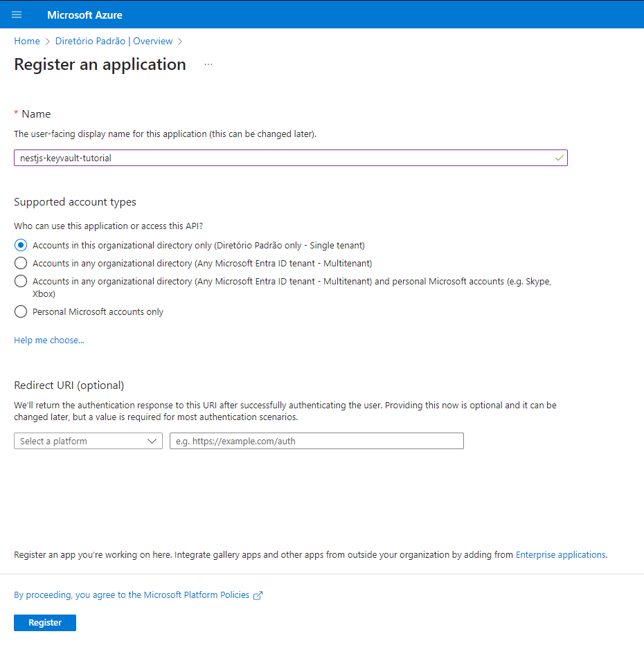Click the green checkmark in Name field

click(559, 158)
